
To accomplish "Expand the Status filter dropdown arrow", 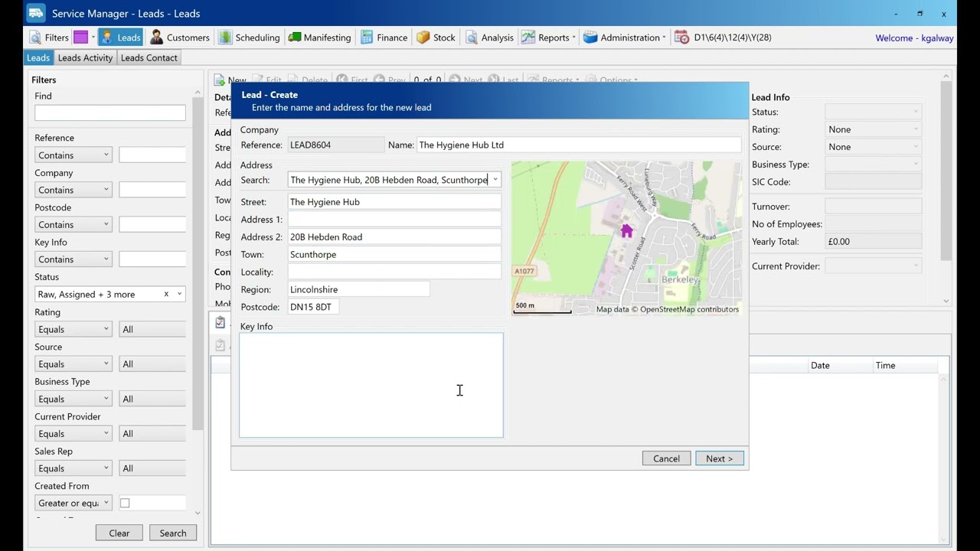I will coord(180,294).
